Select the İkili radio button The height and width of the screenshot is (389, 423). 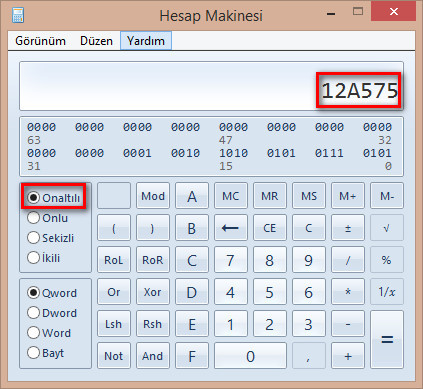(x=44, y=258)
